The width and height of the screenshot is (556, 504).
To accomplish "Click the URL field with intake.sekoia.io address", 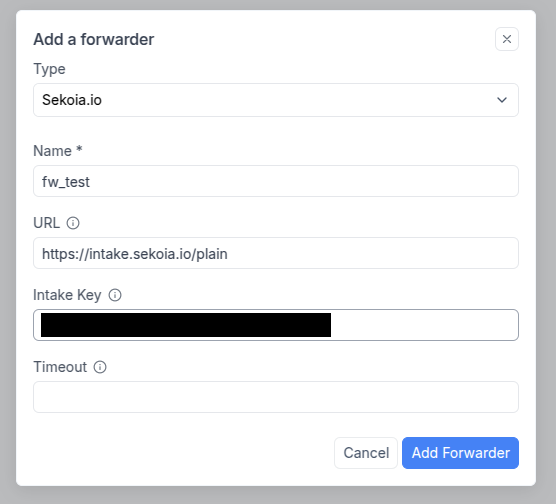I will tap(276, 253).
